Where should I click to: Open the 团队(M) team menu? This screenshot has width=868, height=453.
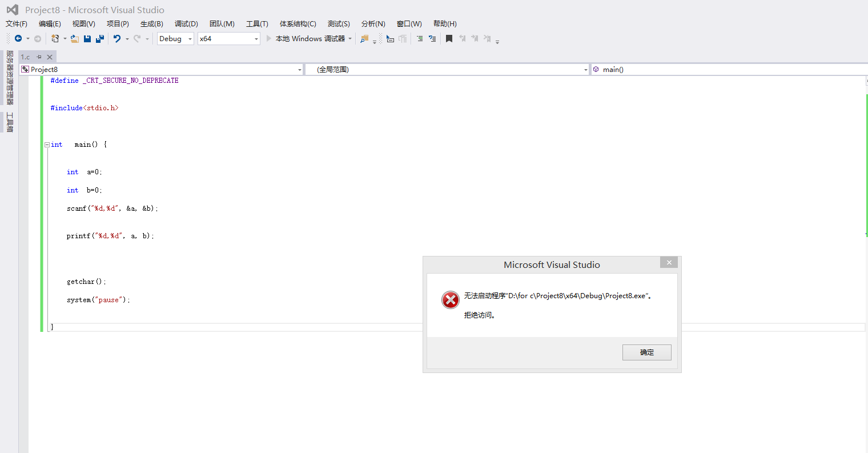click(x=222, y=24)
